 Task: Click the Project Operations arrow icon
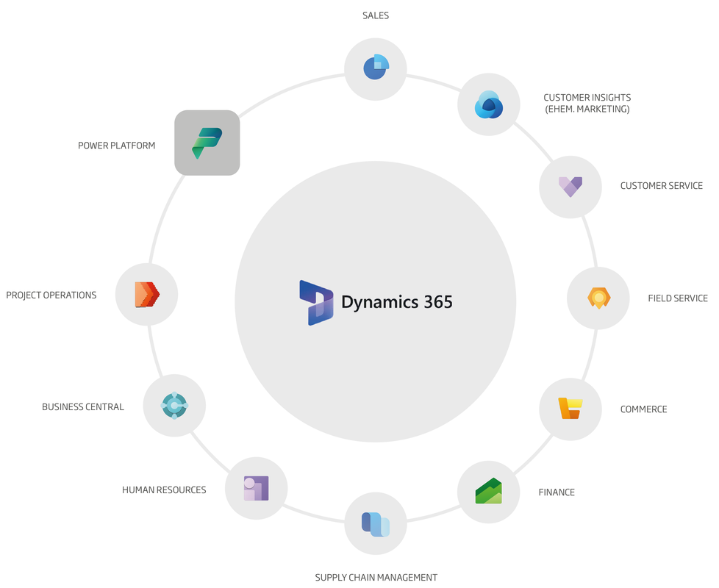point(147,295)
